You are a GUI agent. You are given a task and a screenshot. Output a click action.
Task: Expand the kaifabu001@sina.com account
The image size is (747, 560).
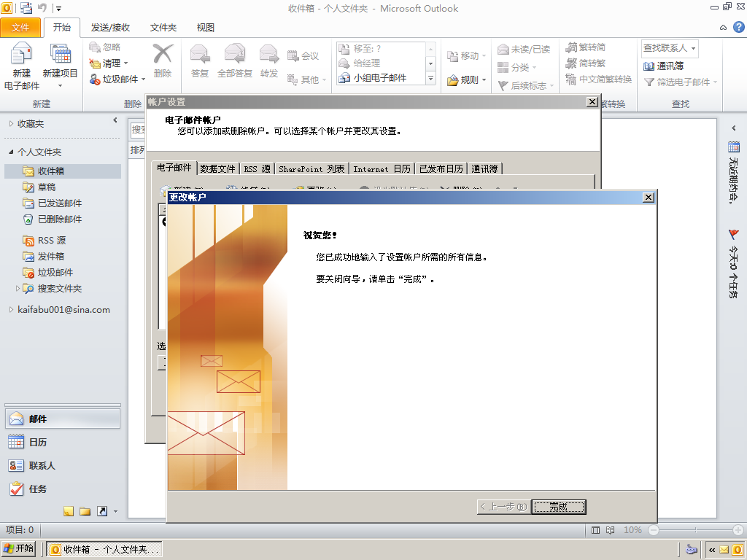point(12,309)
